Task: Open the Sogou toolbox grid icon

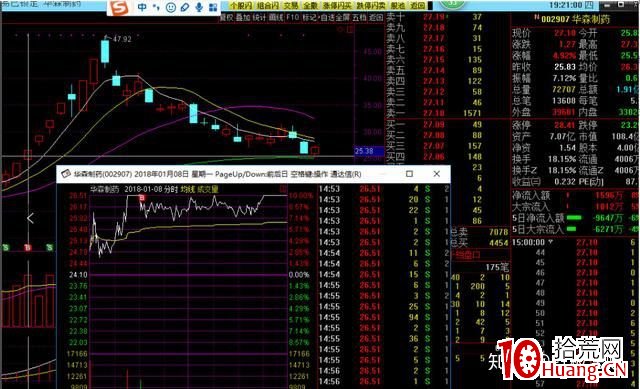Action: (213, 7)
